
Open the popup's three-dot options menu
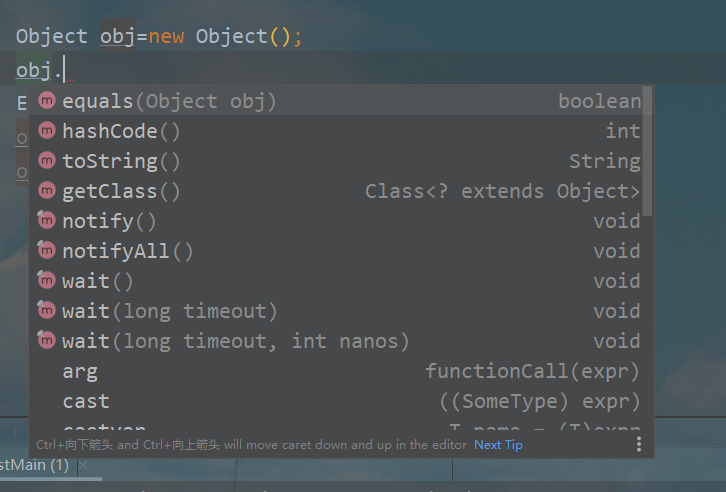pyautogui.click(x=639, y=444)
